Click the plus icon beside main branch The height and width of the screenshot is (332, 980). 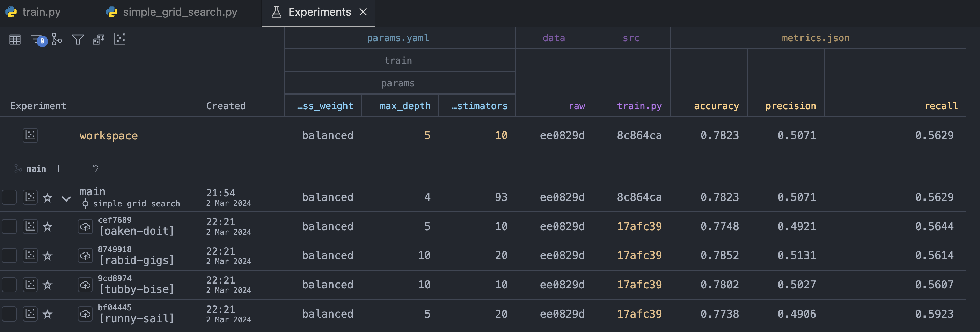[58, 168]
